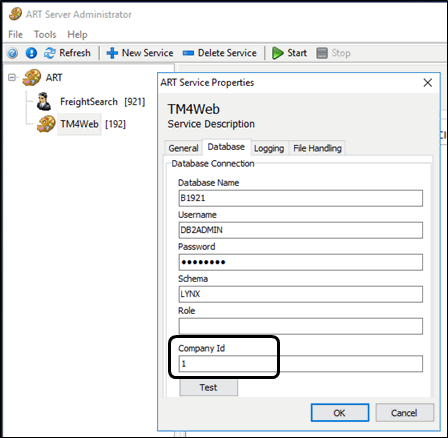Add a New Service
This screenshot has width=448, height=438.
[140, 53]
